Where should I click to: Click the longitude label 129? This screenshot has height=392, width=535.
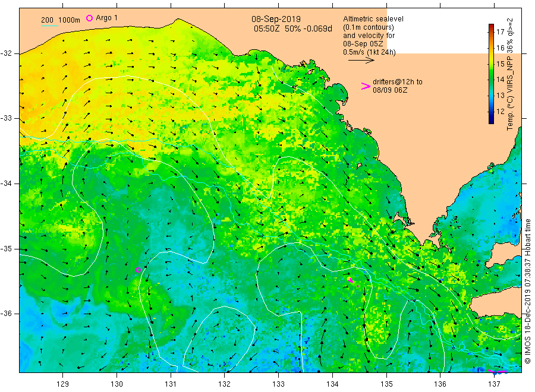63,384
